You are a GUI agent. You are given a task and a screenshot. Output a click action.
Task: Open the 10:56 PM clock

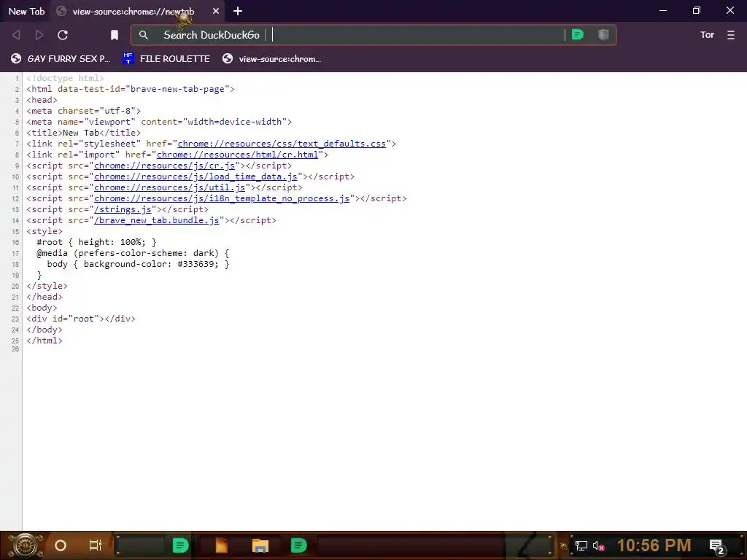tap(654, 545)
